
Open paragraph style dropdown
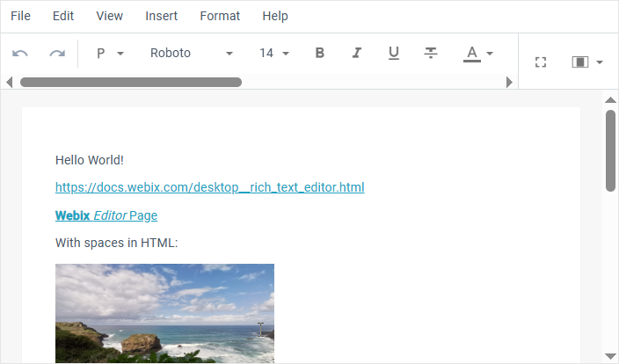tap(110, 54)
